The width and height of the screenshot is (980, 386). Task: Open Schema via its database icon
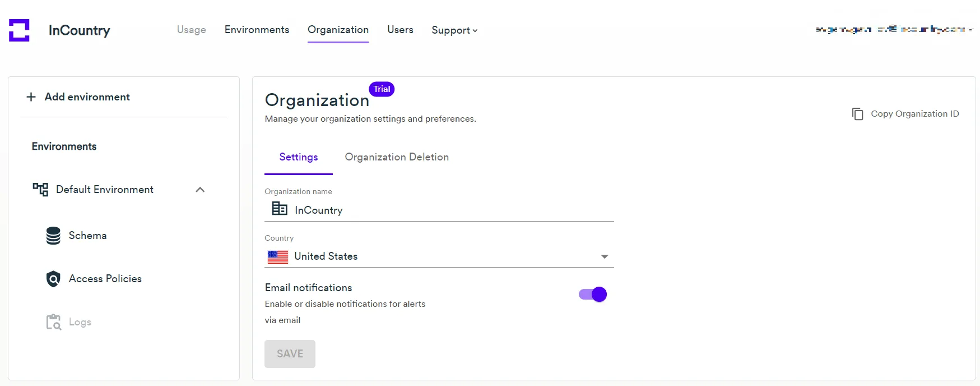pyautogui.click(x=53, y=236)
